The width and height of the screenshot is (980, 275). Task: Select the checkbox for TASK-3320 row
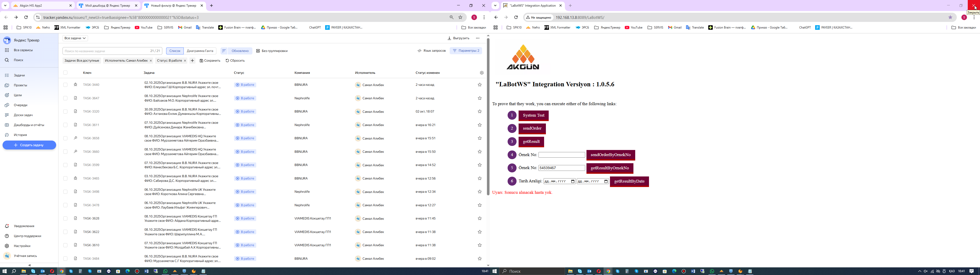pyautogui.click(x=65, y=112)
